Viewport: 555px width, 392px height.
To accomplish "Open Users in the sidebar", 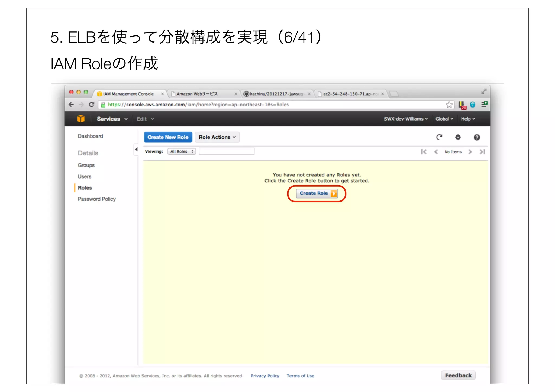I will [x=85, y=177].
